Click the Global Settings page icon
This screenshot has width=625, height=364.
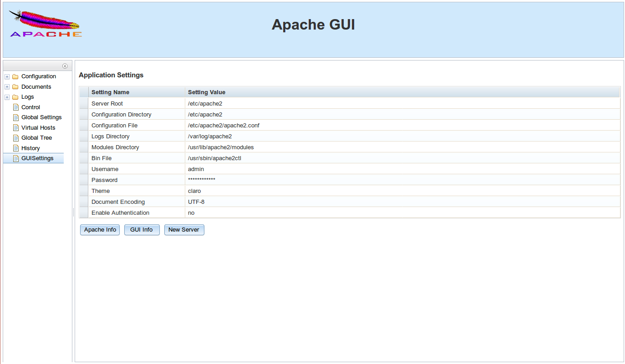(x=16, y=117)
